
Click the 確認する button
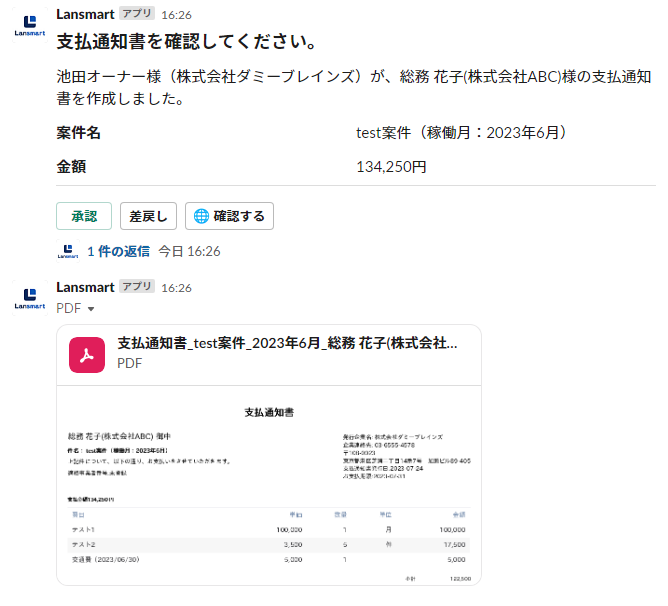229,216
